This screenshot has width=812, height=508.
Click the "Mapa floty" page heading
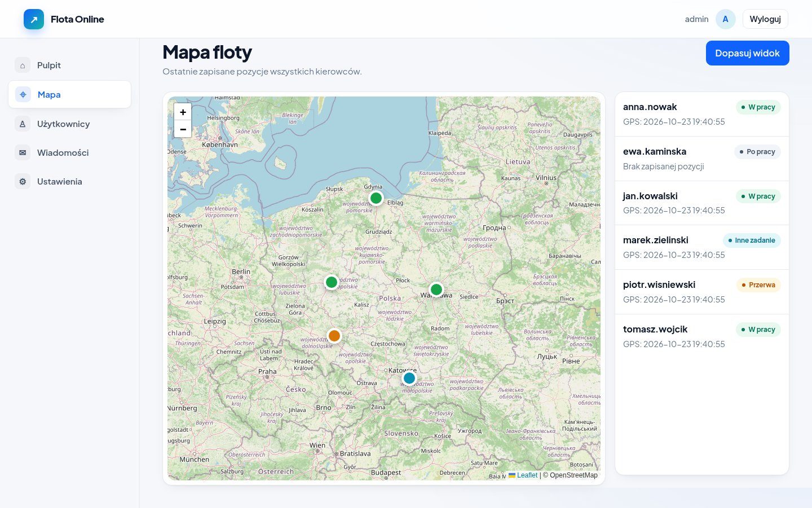207,52
